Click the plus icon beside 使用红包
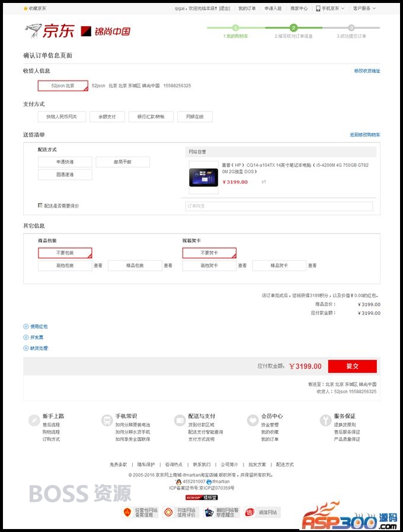 pyautogui.click(x=25, y=326)
